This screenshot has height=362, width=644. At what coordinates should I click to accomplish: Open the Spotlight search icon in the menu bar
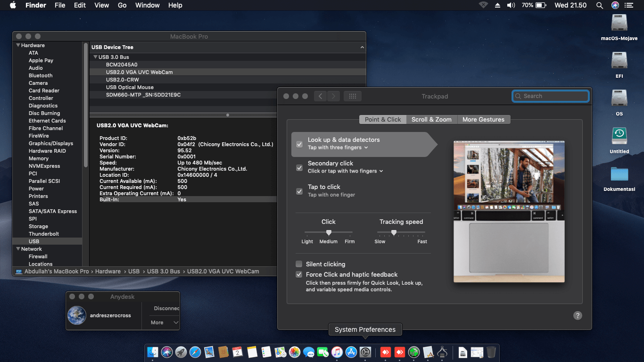coord(599,5)
